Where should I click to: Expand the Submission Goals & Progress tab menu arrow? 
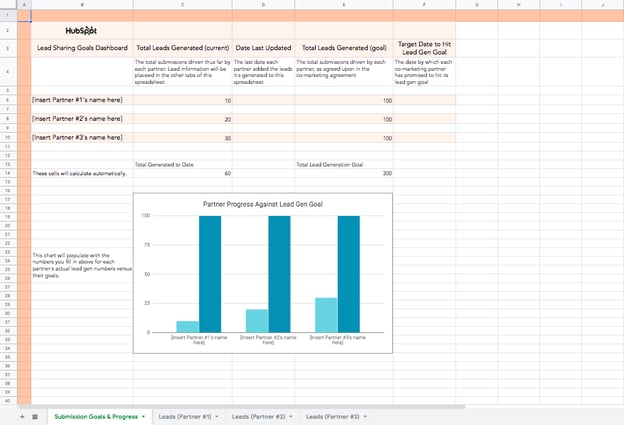(144, 415)
